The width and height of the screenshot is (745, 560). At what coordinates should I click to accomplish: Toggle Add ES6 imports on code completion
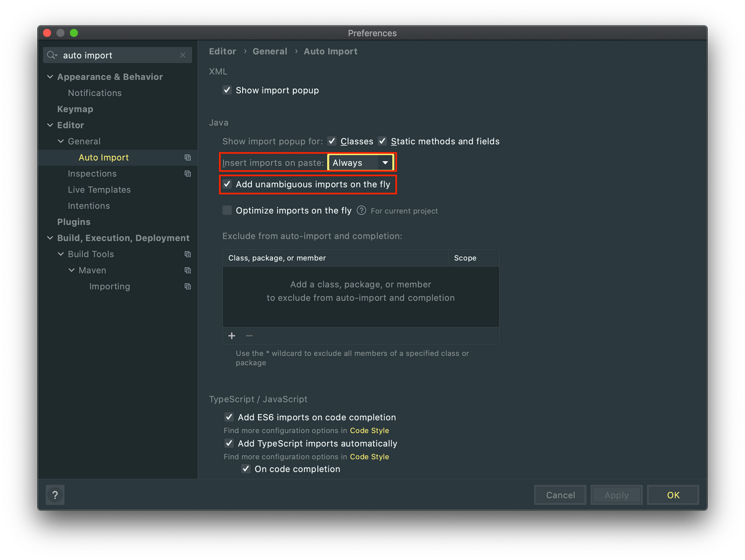pyautogui.click(x=229, y=417)
